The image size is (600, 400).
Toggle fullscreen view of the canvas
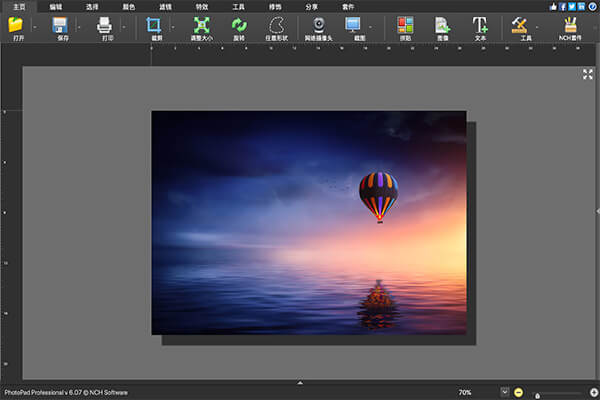pos(588,74)
